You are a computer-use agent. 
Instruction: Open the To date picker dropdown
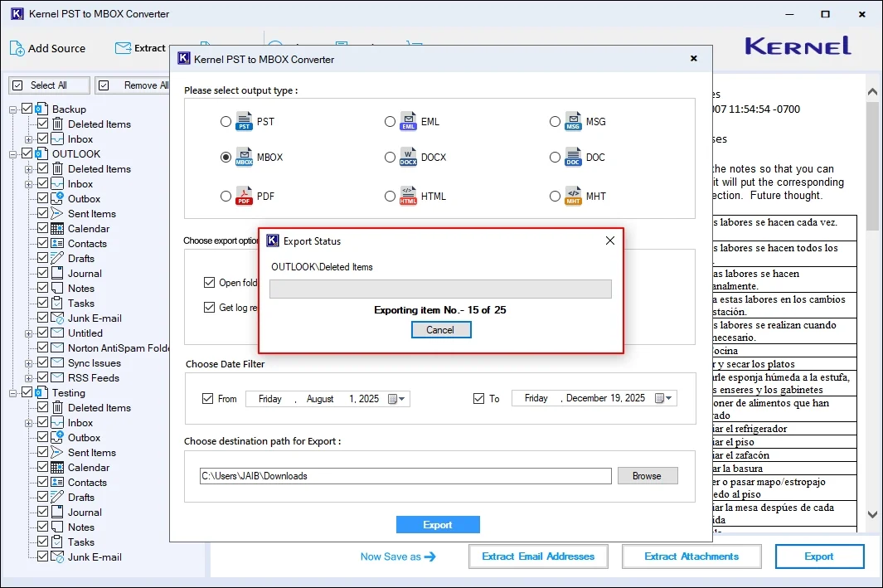click(663, 398)
